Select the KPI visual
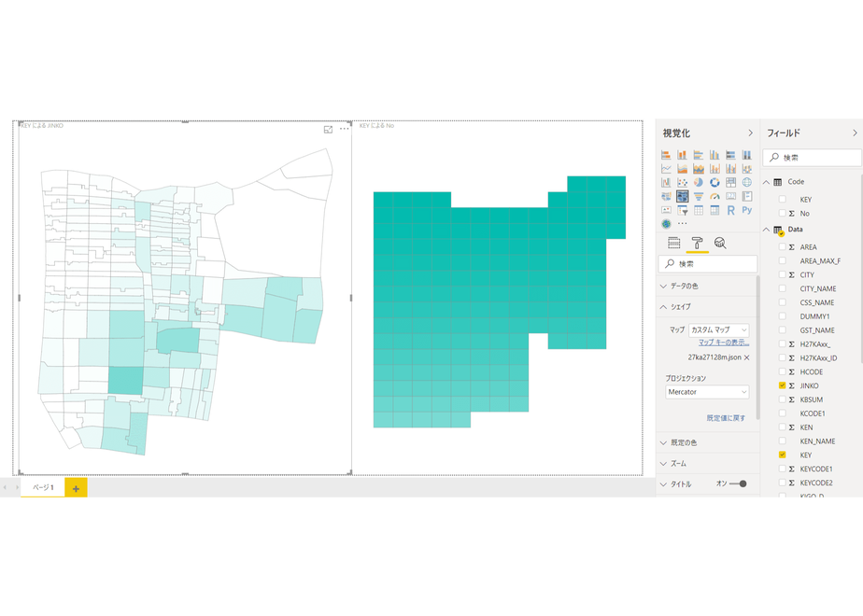 tap(666, 210)
